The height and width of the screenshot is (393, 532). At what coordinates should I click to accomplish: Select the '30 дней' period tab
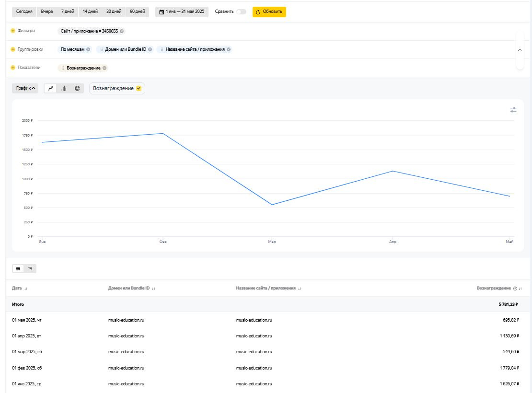point(114,12)
